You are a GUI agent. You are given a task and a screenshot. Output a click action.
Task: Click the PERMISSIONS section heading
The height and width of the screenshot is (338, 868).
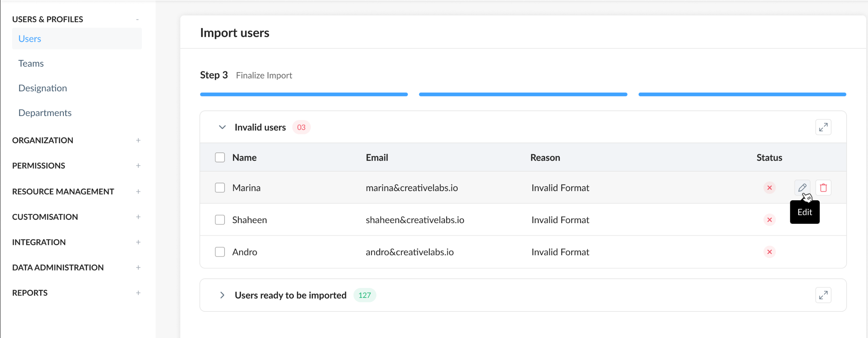click(x=39, y=166)
